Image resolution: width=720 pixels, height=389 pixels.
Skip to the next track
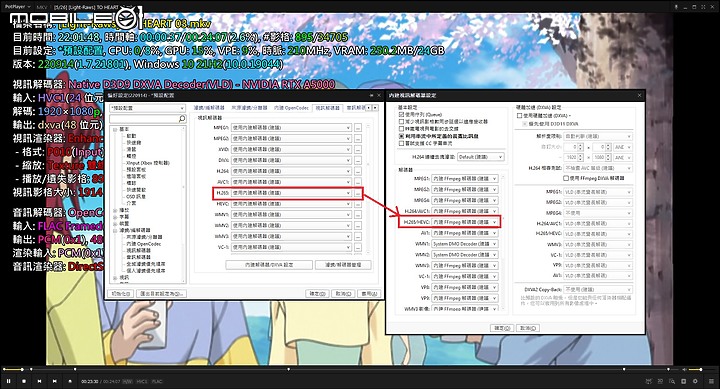pyautogui.click(x=55, y=381)
